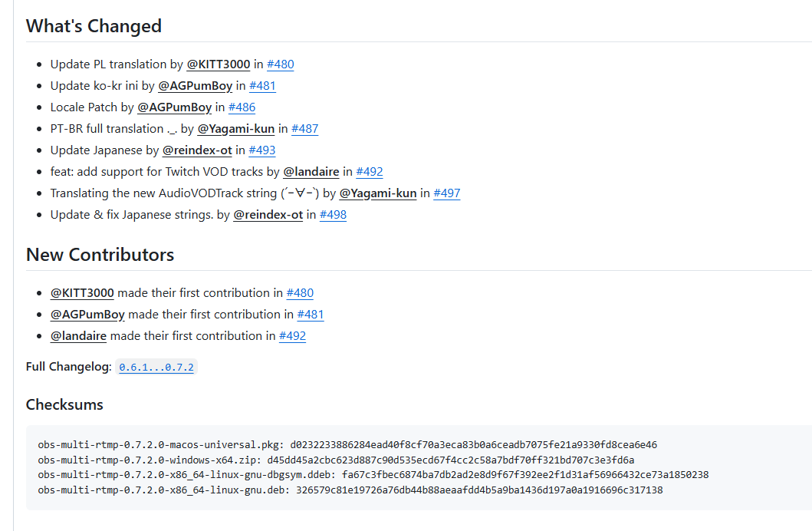Open the full changelog 0.6.1...0.7.2 comparison
This screenshot has width=812, height=531.
(x=156, y=368)
